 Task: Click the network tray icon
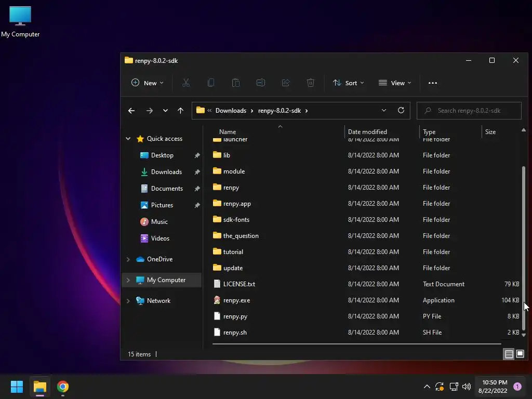[454, 387]
